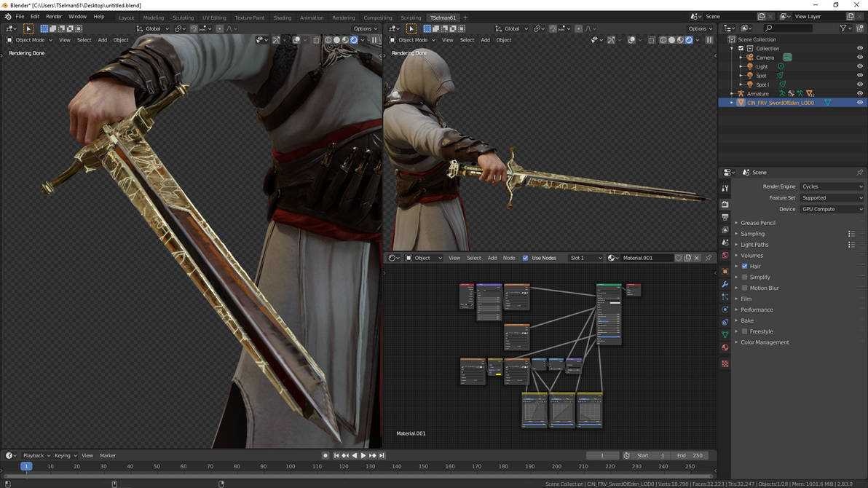Enable the Simplify checkbox
868x488 pixels.
point(744,277)
